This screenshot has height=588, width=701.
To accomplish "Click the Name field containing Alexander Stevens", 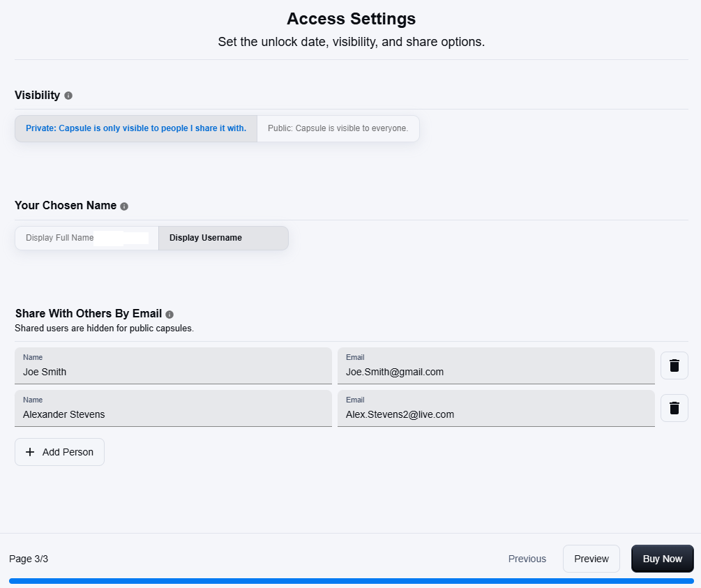I will coord(174,408).
